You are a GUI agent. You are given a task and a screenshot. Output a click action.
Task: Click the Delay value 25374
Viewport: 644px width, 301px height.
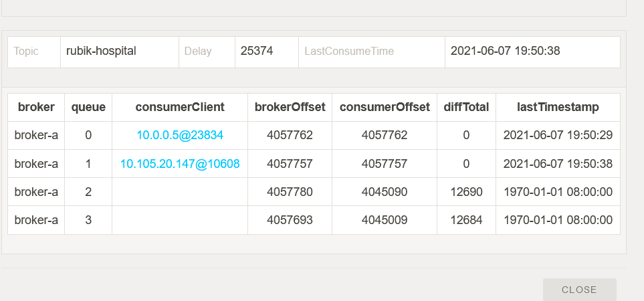point(257,51)
